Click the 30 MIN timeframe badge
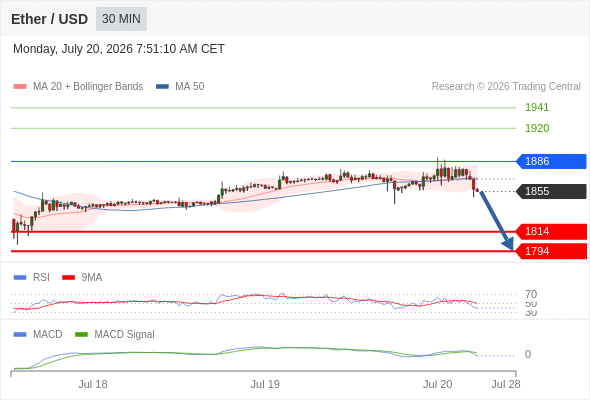 point(121,19)
